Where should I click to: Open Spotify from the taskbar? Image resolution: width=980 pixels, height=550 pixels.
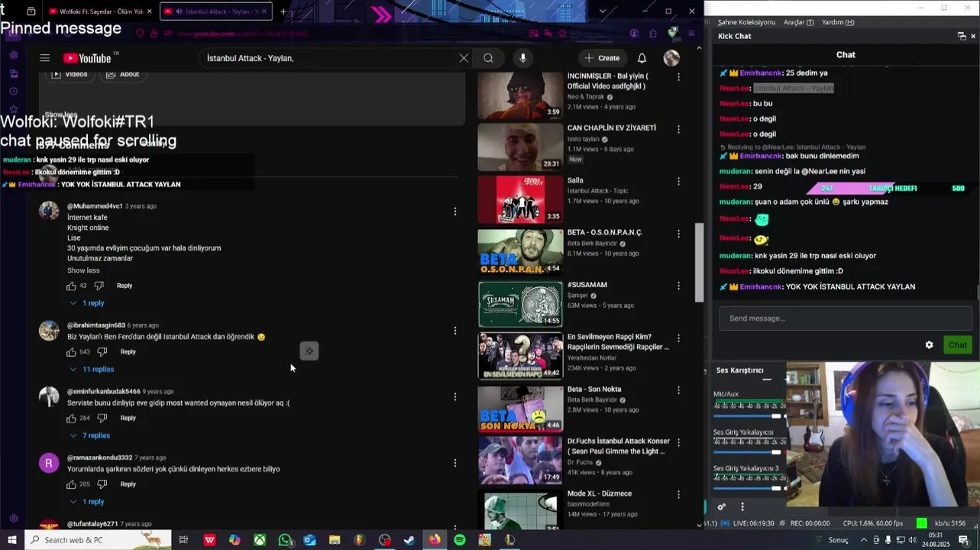click(460, 540)
